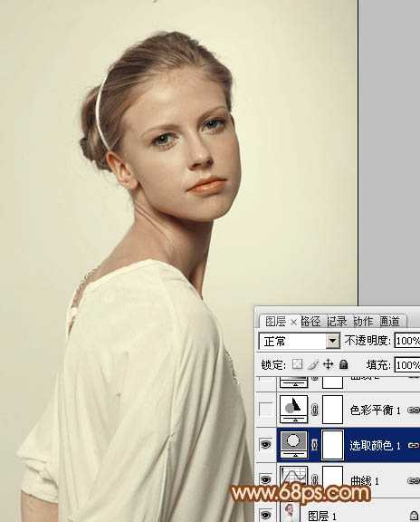Hide the 曲线 1 layer via eye
The image size is (420, 522).
(265, 479)
